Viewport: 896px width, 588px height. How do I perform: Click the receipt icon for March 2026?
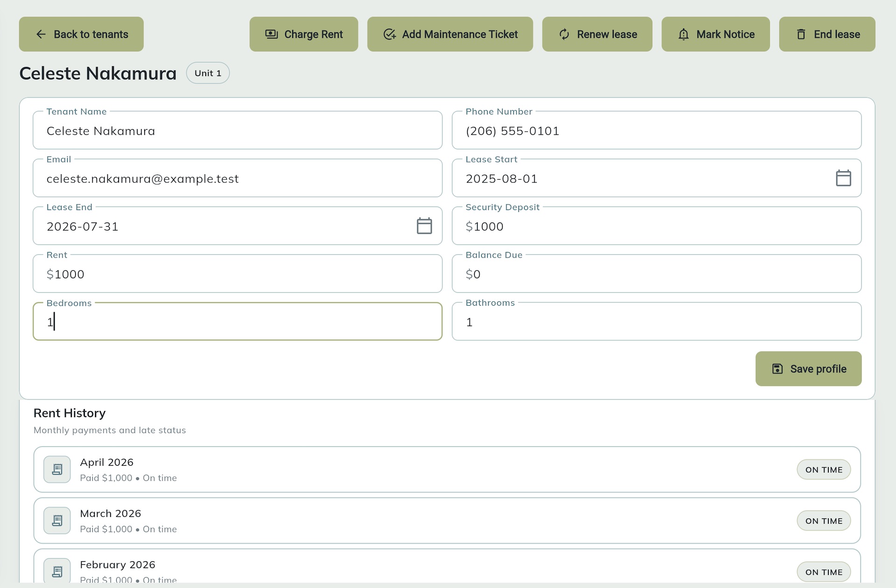coord(57,520)
